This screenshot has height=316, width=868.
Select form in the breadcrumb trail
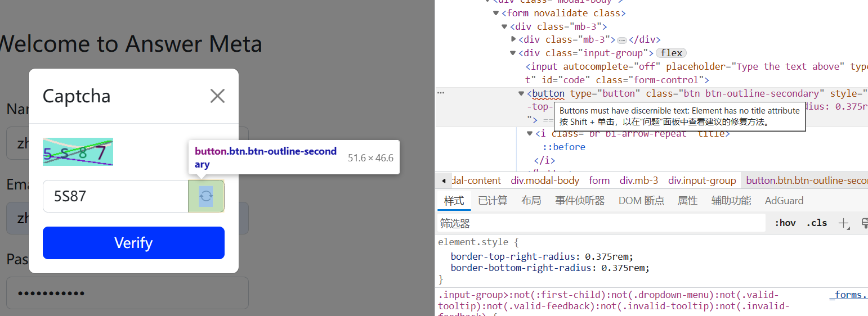599,180
